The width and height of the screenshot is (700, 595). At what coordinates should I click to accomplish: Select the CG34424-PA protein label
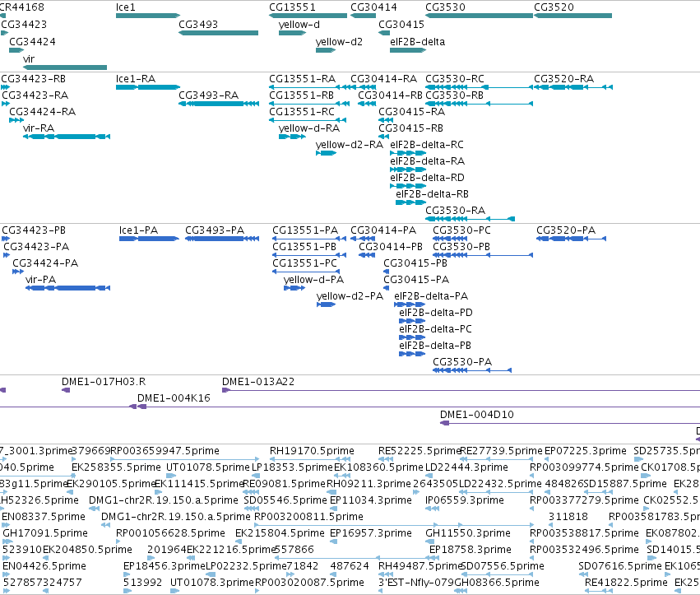point(45,263)
